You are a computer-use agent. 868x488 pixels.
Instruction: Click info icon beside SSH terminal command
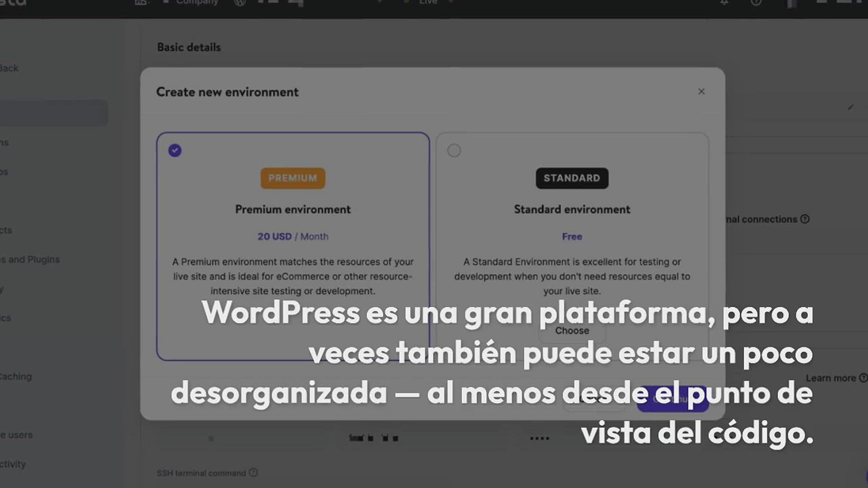[253, 473]
